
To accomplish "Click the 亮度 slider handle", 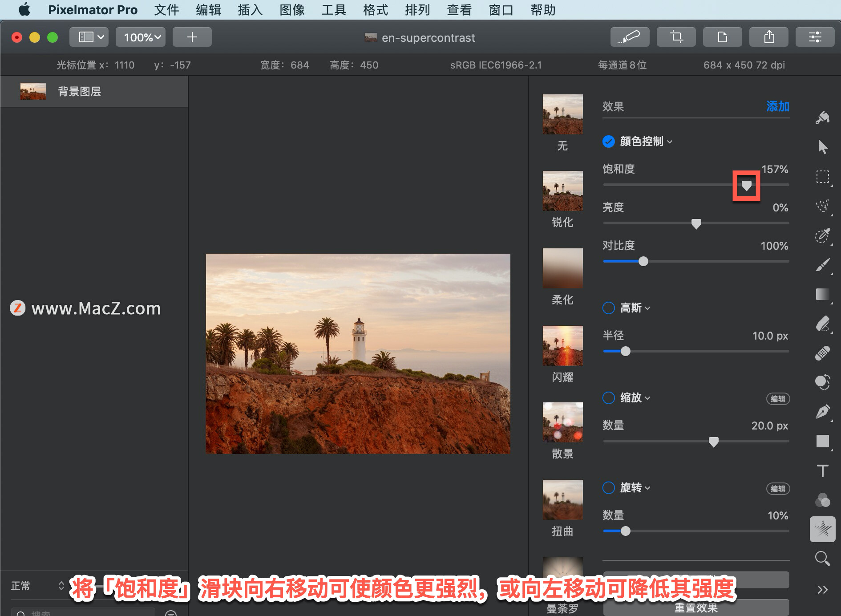I will 696,224.
